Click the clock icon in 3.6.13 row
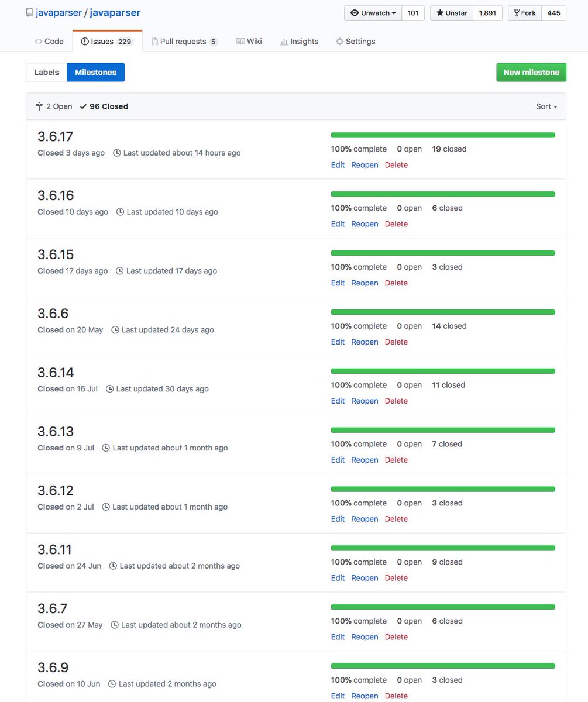588x702 pixels. (106, 448)
